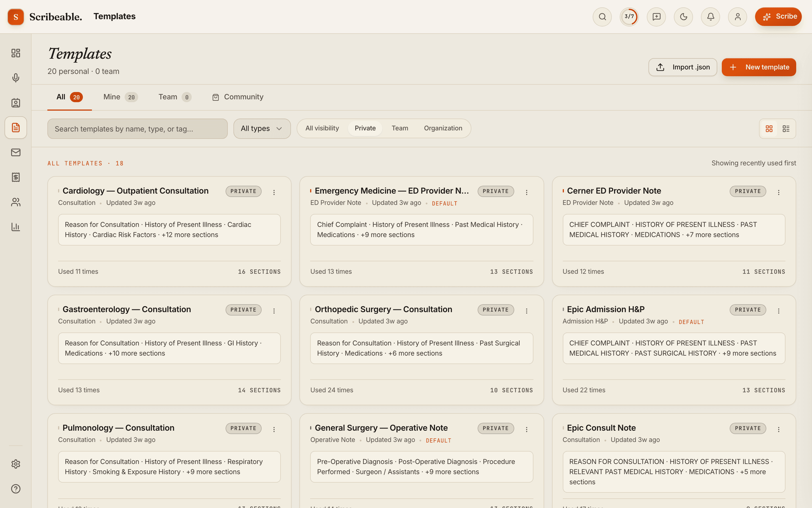812x508 pixels.
Task: Open the team users icon in sidebar
Action: (x=16, y=202)
